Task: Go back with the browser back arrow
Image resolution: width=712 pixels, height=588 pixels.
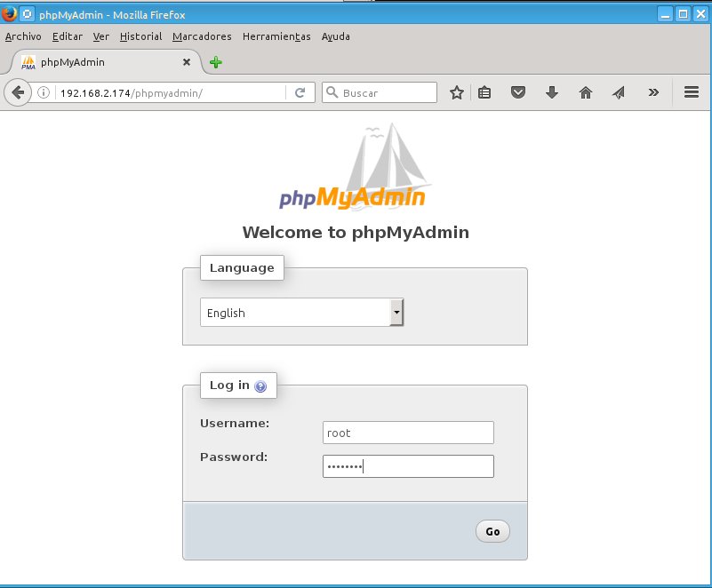Action: pyautogui.click(x=18, y=92)
